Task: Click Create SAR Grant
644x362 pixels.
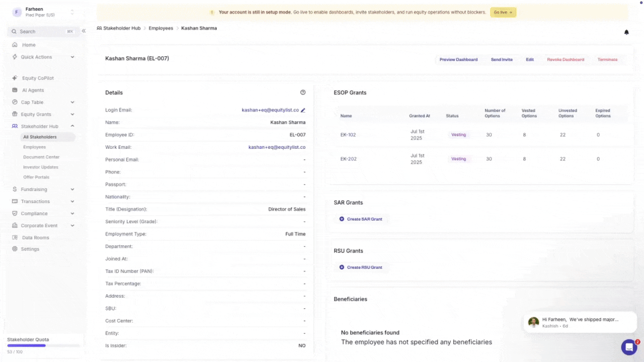Action: (x=361, y=219)
